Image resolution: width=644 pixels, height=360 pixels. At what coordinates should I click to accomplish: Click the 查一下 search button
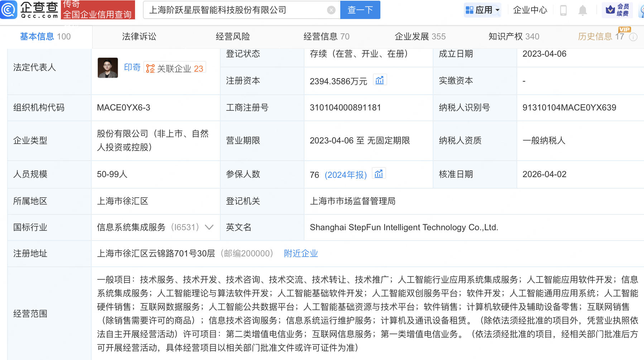(360, 10)
